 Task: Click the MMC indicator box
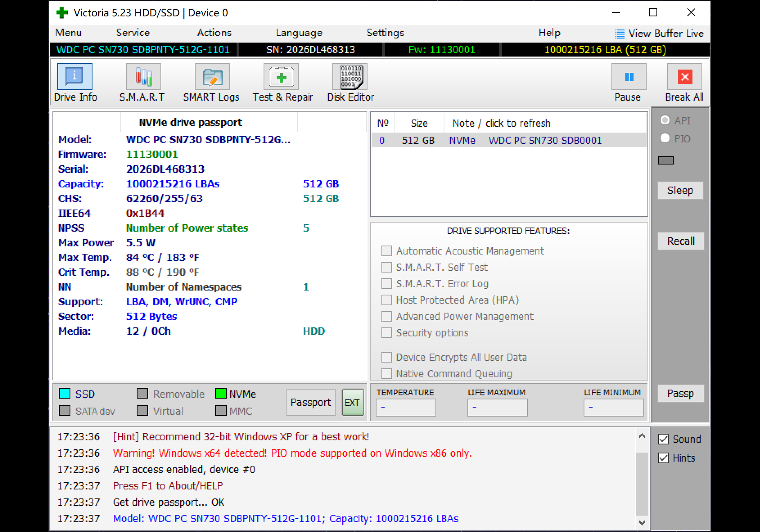pos(221,410)
